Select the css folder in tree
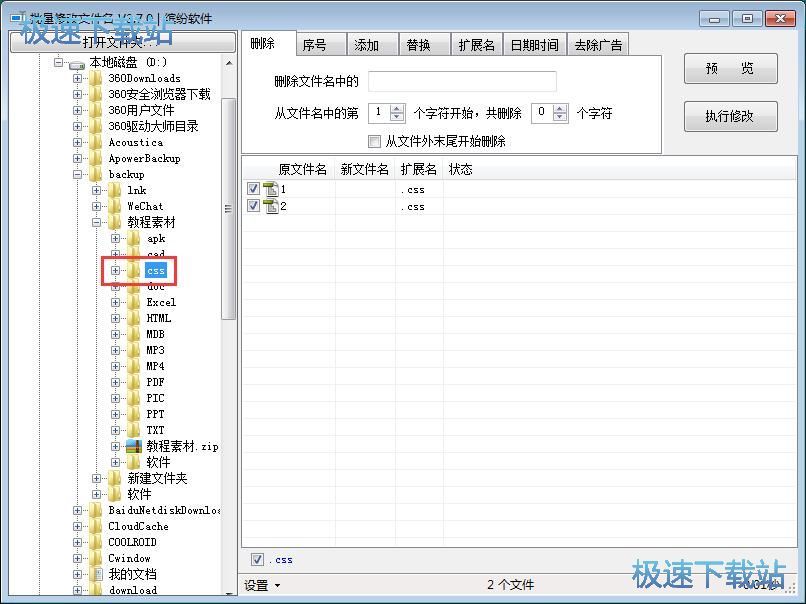The height and width of the screenshot is (604, 806). [x=156, y=270]
